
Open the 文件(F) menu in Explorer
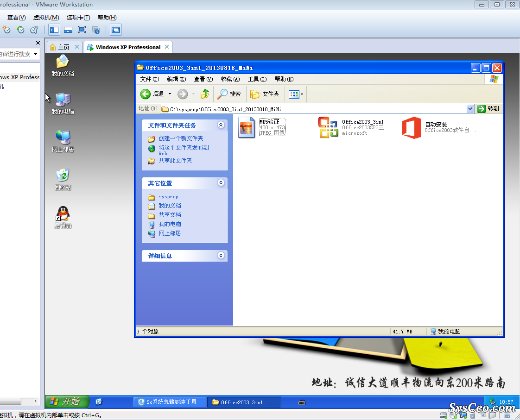tap(150, 79)
